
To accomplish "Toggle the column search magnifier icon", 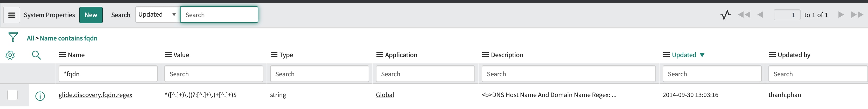I will click(36, 55).
